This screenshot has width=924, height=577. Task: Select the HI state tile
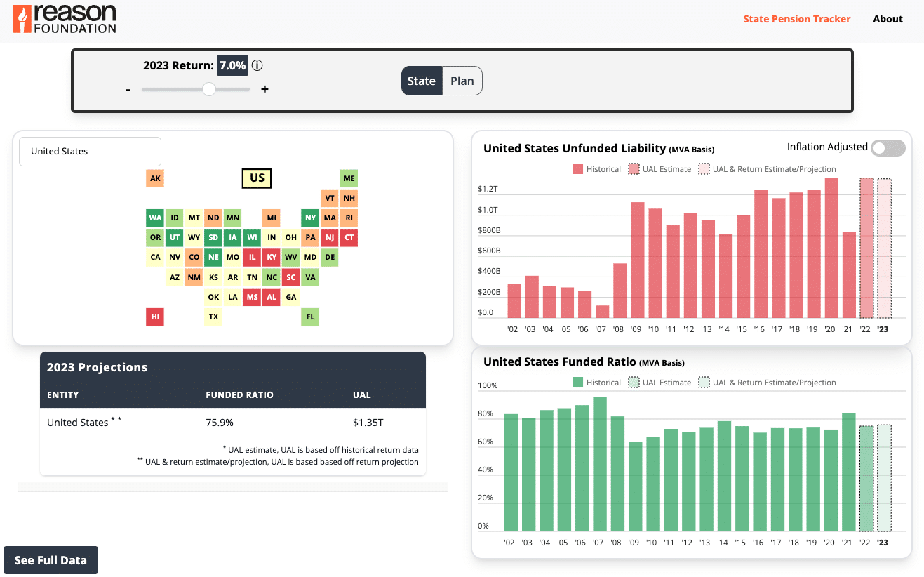point(156,317)
